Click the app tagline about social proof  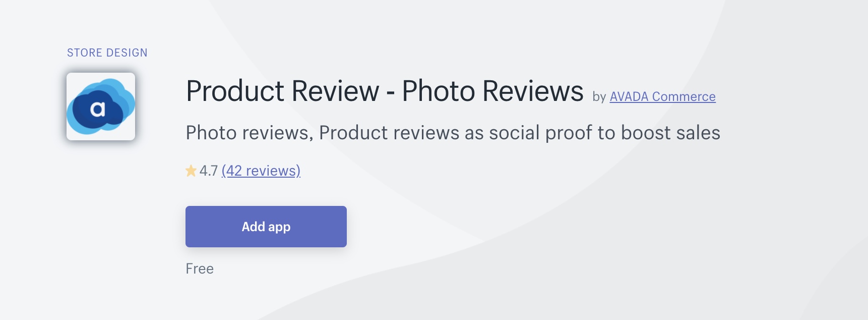[x=453, y=133]
